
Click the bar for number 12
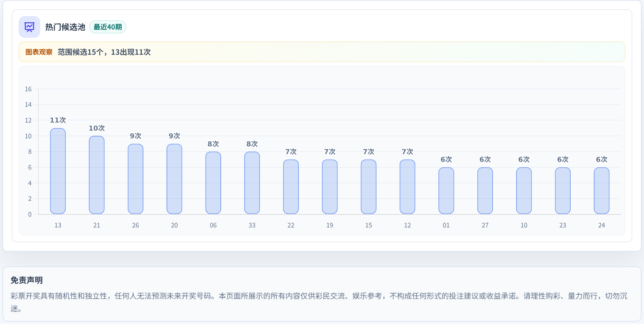(407, 187)
